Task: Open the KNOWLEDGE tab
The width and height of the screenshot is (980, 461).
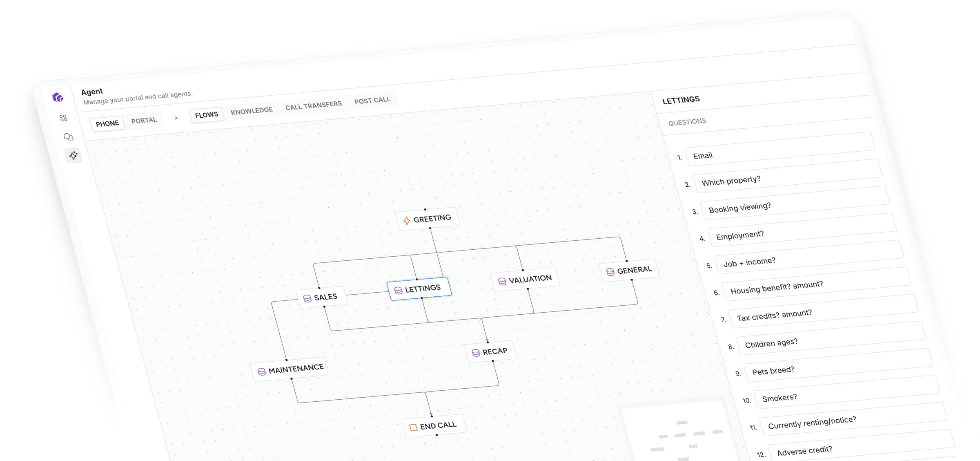Action: [x=252, y=111]
